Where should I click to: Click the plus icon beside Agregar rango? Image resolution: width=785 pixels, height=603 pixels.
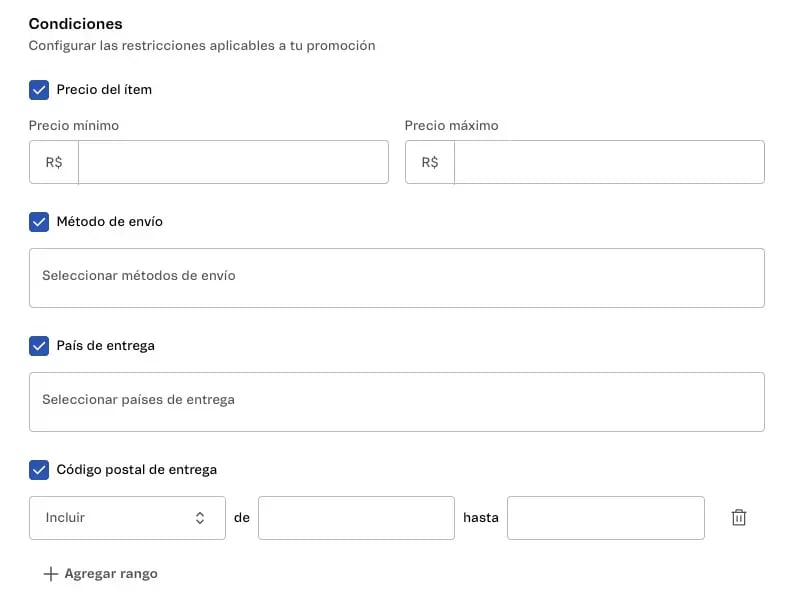pos(50,574)
